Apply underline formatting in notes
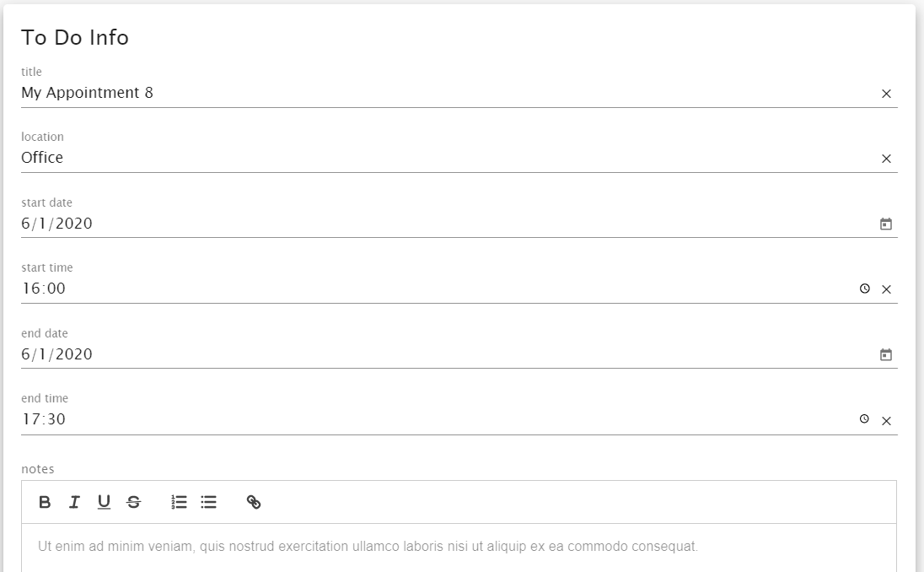924x572 pixels. [104, 502]
